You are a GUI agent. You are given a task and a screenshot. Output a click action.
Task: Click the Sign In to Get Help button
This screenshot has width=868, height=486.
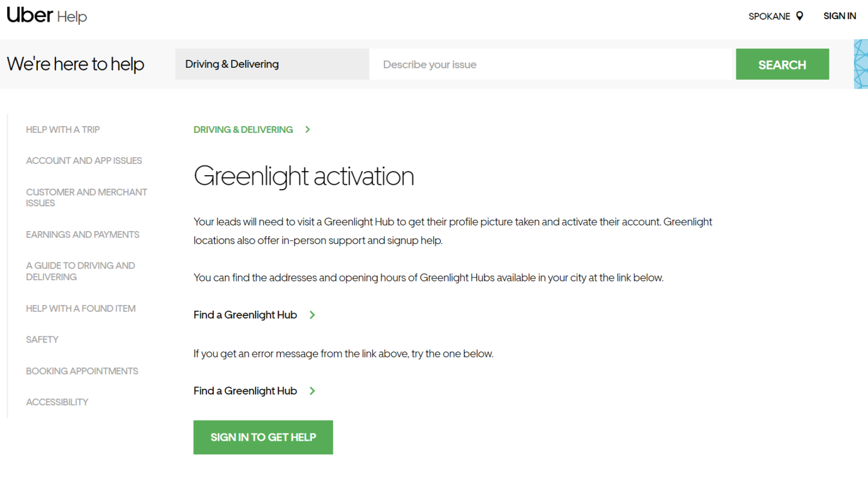pyautogui.click(x=263, y=437)
